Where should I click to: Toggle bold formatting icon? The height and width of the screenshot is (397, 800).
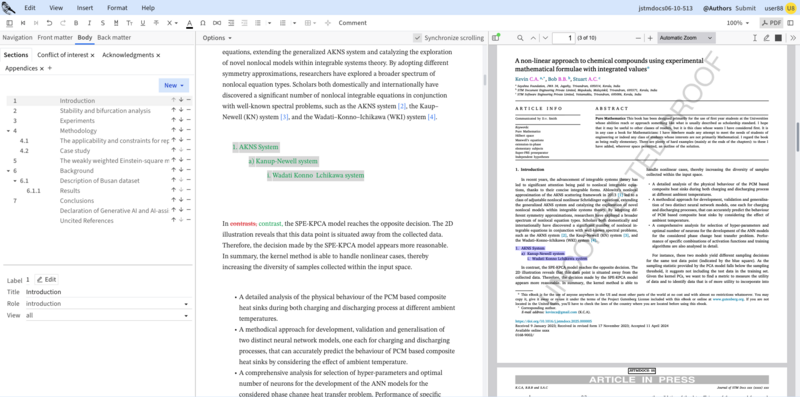tap(76, 23)
